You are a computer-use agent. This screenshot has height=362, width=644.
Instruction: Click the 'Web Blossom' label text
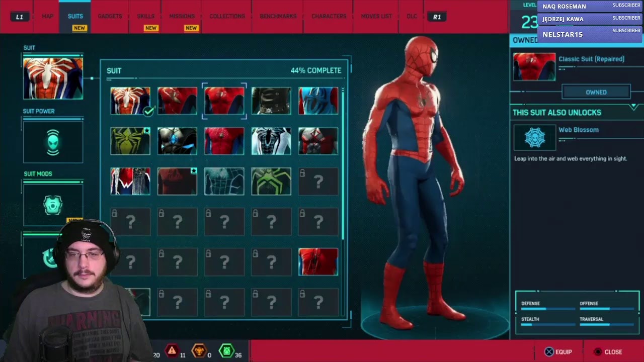pos(579,130)
